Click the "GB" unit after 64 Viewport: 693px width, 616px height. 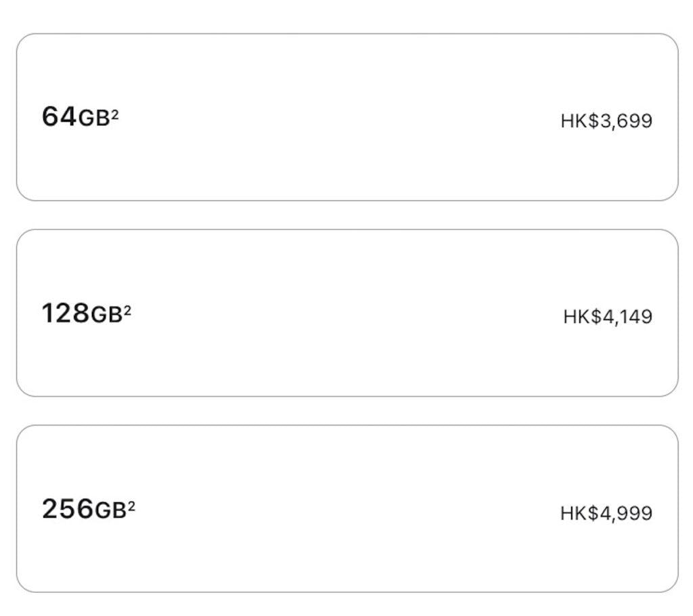(94, 120)
